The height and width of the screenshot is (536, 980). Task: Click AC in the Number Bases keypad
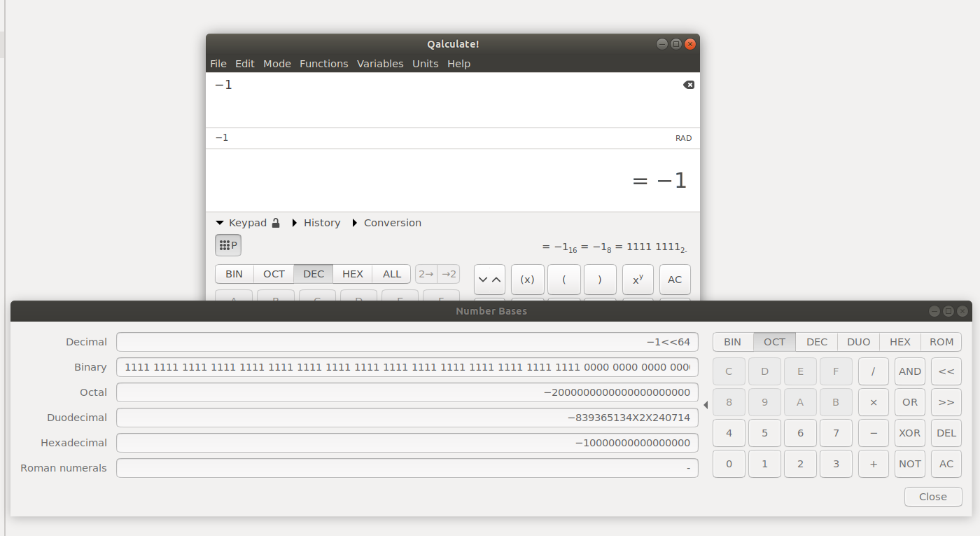pos(946,464)
